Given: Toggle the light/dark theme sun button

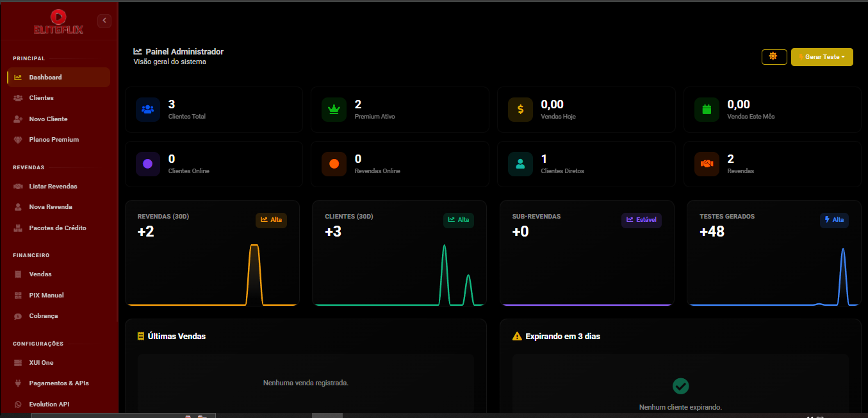Looking at the screenshot, I should [x=774, y=56].
